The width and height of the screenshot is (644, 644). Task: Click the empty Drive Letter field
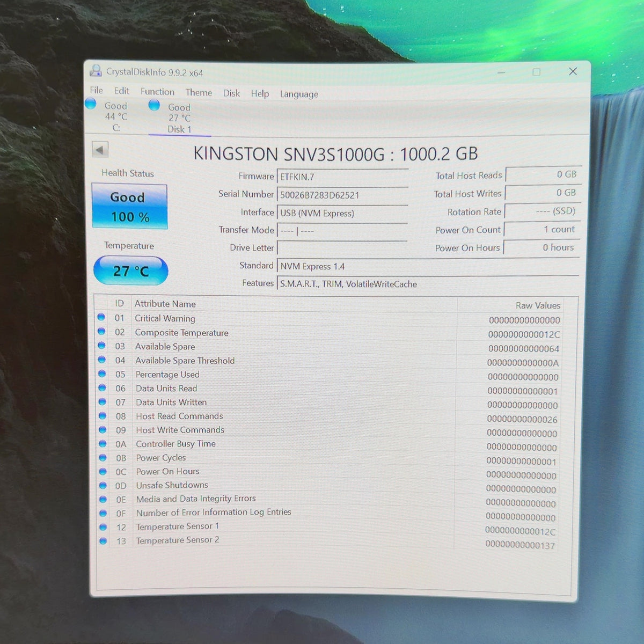(342, 248)
